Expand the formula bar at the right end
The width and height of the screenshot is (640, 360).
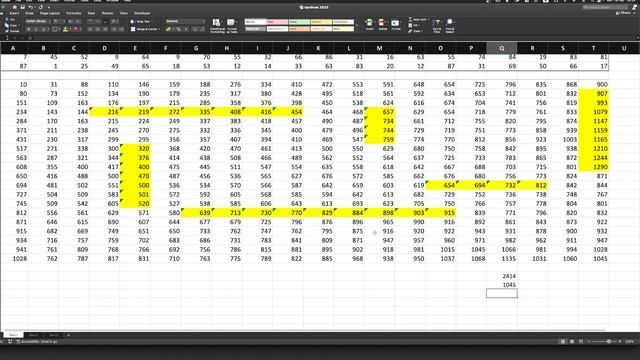click(638, 38)
